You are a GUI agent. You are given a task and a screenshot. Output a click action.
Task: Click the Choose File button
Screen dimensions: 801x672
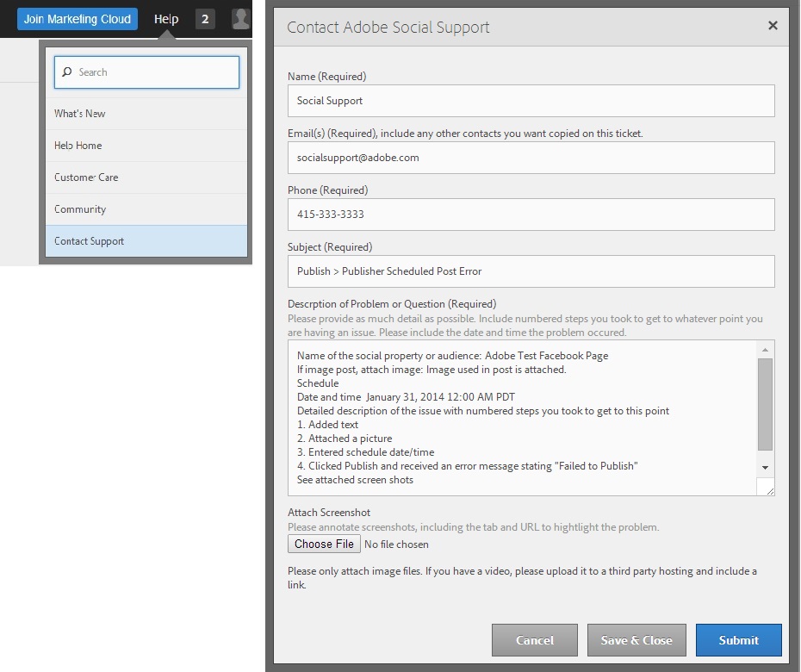324,544
